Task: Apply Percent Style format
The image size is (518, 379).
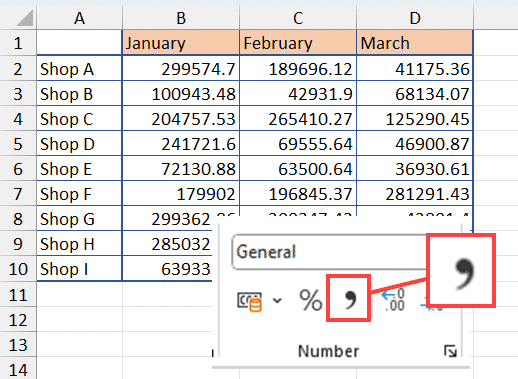Action: pos(311,300)
